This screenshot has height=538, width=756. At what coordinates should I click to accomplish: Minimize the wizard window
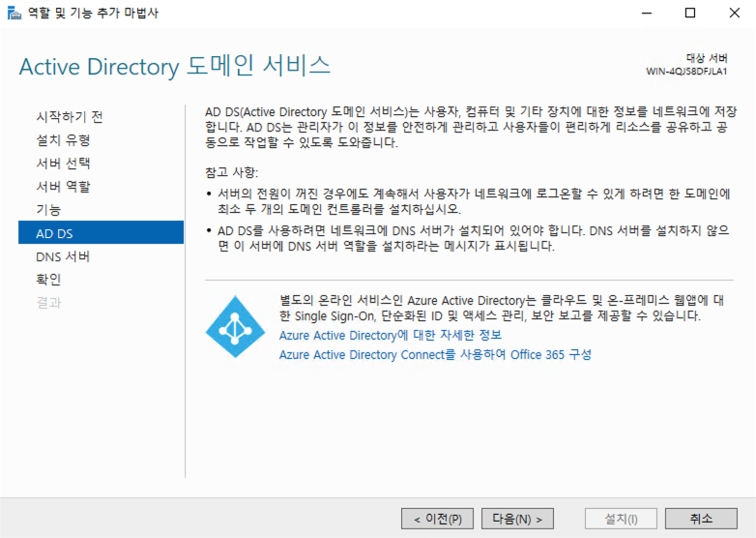tap(647, 13)
